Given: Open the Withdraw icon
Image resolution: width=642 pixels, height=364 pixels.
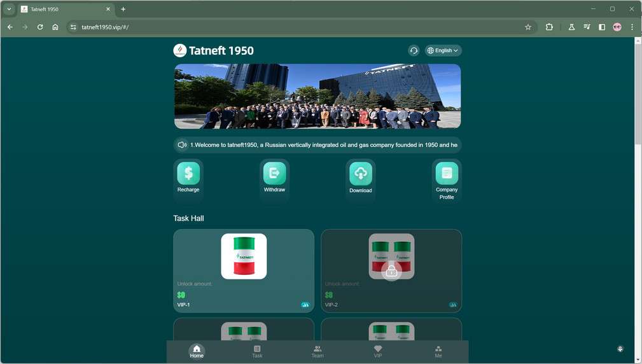Looking at the screenshot, I should (x=274, y=173).
